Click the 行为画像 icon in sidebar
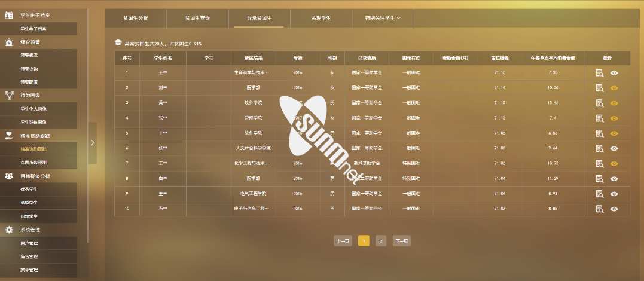 (x=9, y=95)
